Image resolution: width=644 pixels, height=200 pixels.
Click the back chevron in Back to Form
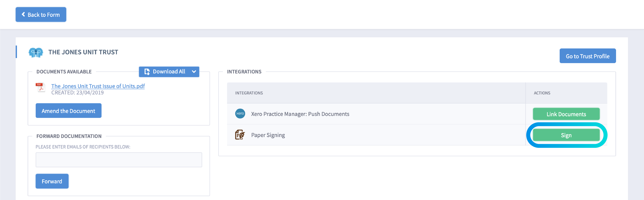[x=23, y=15]
